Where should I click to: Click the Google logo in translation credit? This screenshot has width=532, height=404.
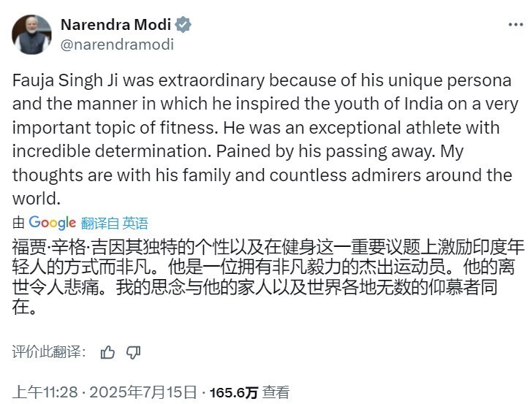pyautogui.click(x=53, y=223)
